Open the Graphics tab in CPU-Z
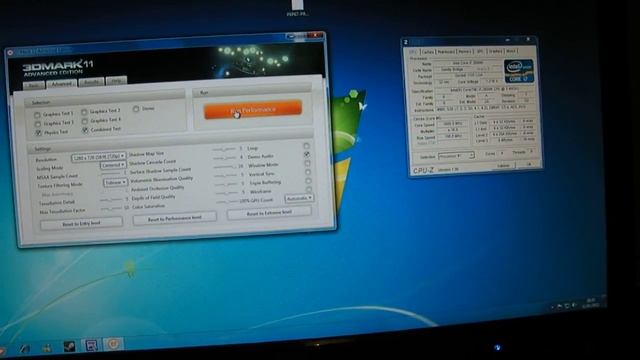The height and width of the screenshot is (360, 640). pyautogui.click(x=495, y=51)
